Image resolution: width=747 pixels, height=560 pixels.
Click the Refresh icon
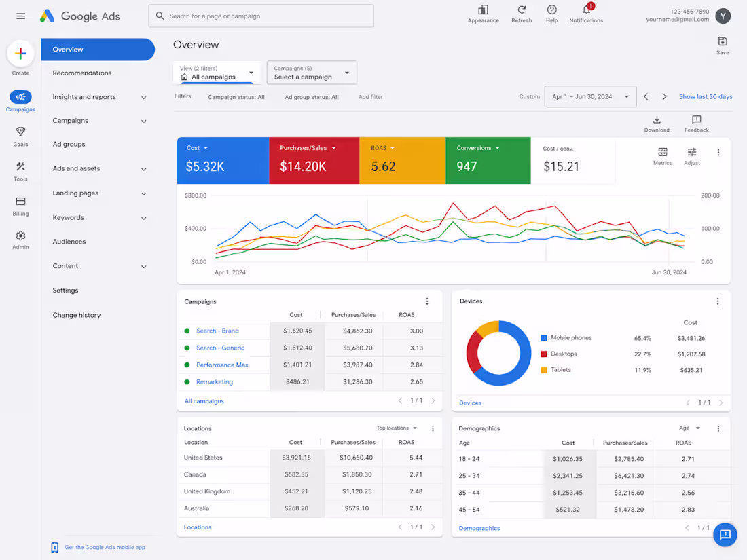pos(522,10)
